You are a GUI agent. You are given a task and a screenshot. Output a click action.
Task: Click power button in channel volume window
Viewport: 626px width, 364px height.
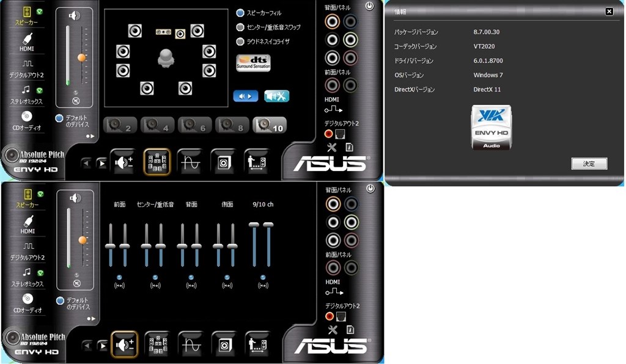(x=370, y=189)
